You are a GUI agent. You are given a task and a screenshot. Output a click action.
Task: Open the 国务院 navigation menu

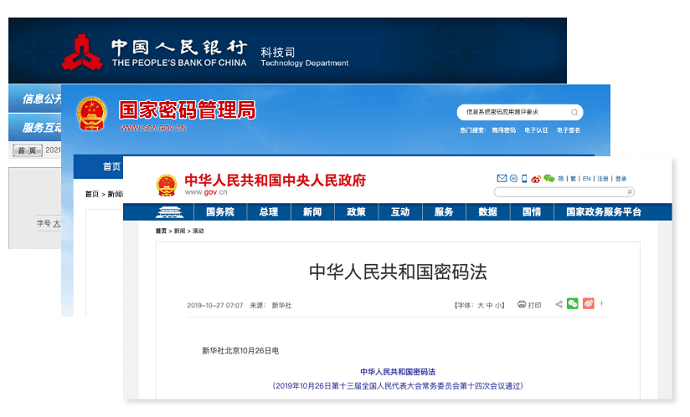[x=220, y=212]
